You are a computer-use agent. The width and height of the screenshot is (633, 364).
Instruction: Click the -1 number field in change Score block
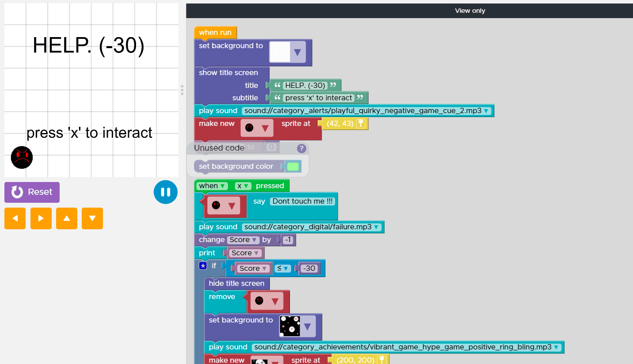(x=288, y=240)
